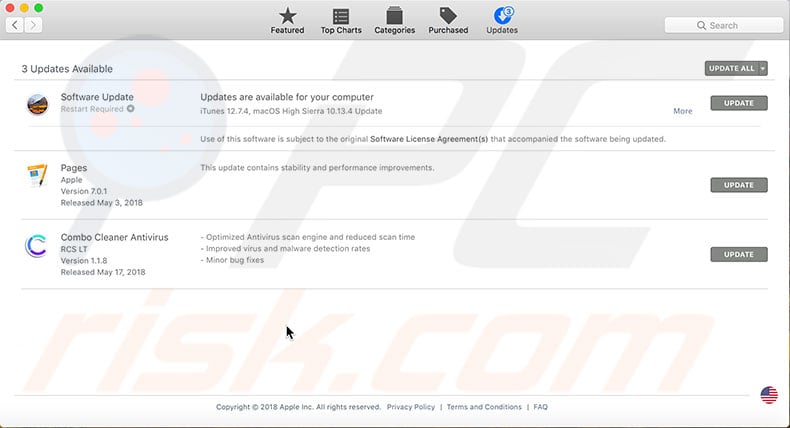Click 'Released May 17, 2018' text
This screenshot has width=790, height=428.
[103, 272]
